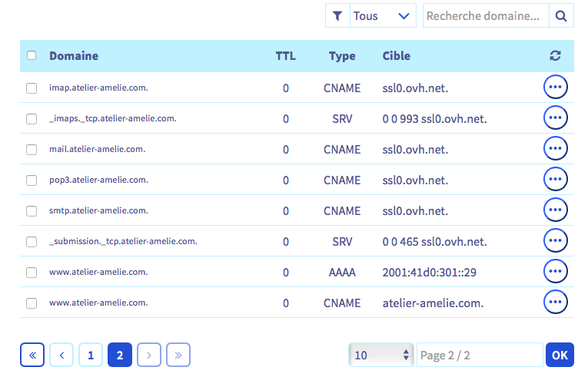588x387 pixels.
Task: Jump to the first page
Action: [32, 355]
